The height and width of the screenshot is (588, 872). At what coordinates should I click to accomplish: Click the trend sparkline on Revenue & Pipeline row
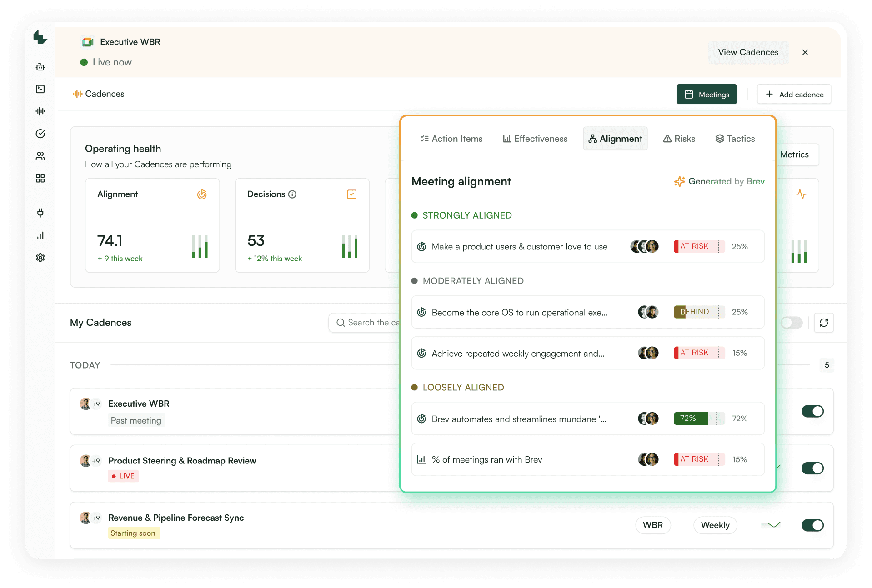(x=771, y=525)
